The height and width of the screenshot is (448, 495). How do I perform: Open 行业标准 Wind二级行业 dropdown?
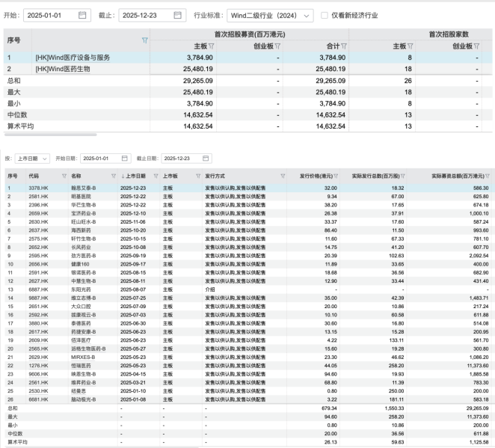coord(269,15)
